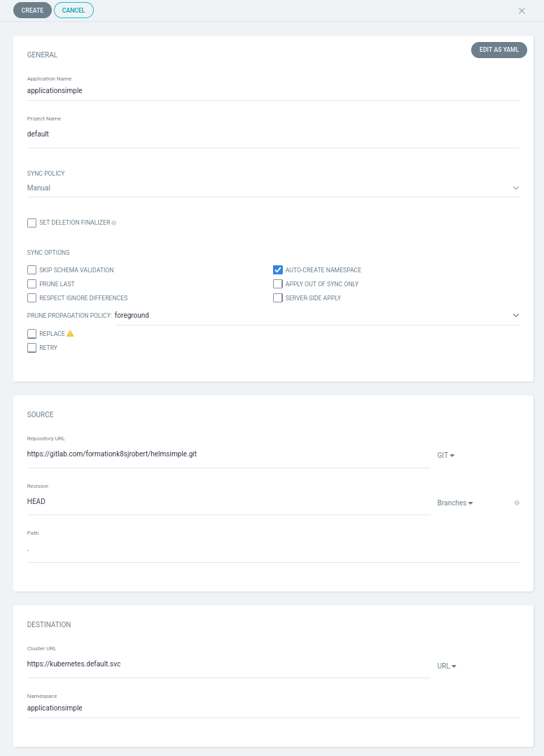
Task: Open the GIT repository type dropdown
Action: click(446, 455)
